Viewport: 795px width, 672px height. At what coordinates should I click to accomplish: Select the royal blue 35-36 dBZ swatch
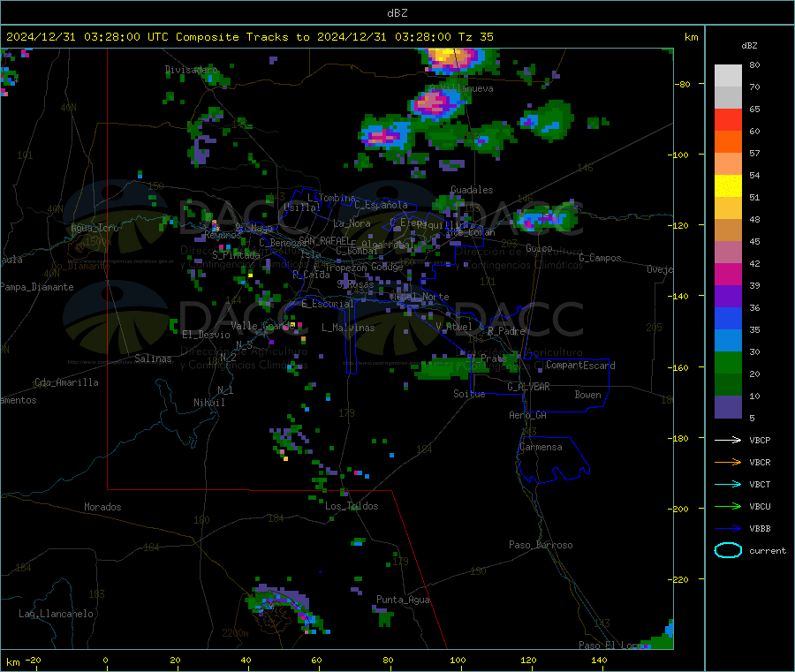tap(728, 318)
